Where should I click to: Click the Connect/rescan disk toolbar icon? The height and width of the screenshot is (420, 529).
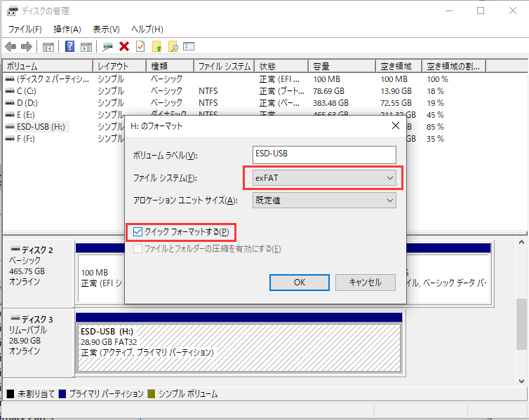tap(107, 46)
